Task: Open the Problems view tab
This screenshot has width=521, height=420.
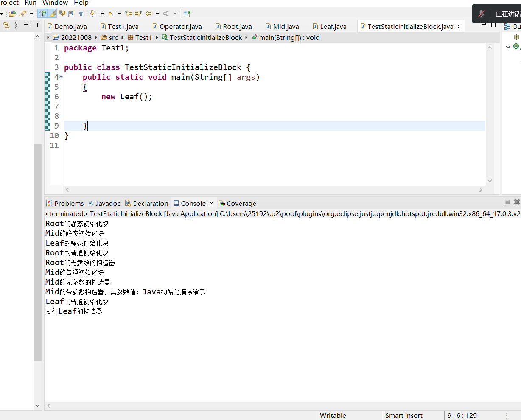Action: click(65, 203)
